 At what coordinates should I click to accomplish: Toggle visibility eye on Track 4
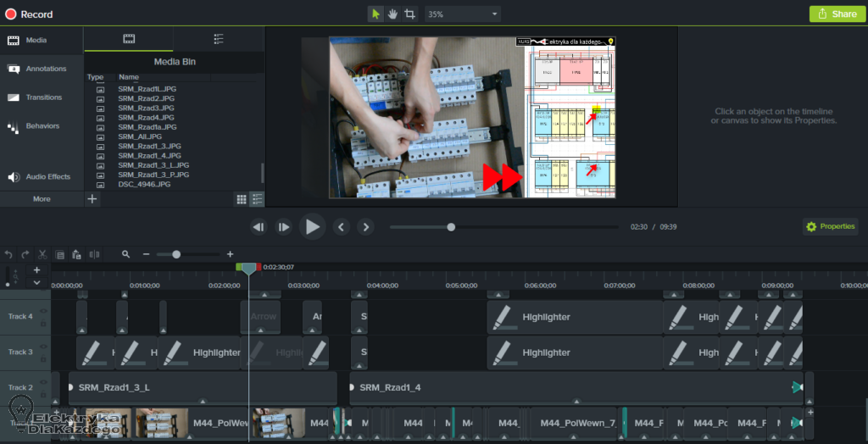[x=43, y=311]
